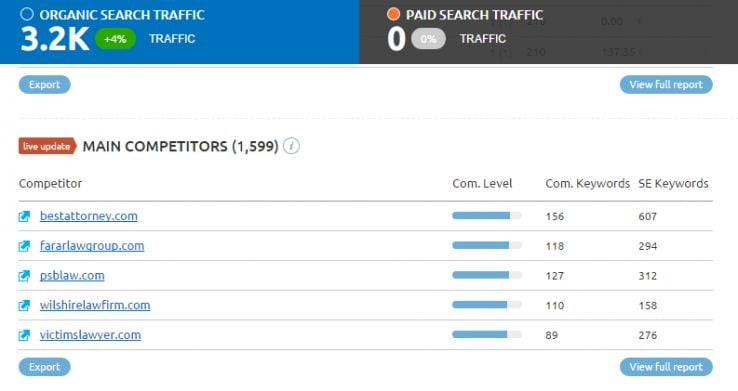Open the Paid Search Traffic tab

(548, 32)
